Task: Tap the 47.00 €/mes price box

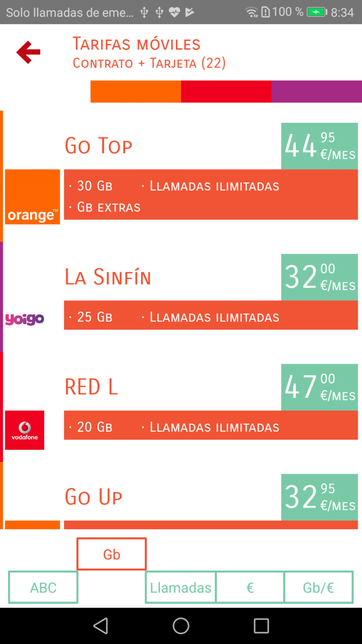Action: pos(320,387)
